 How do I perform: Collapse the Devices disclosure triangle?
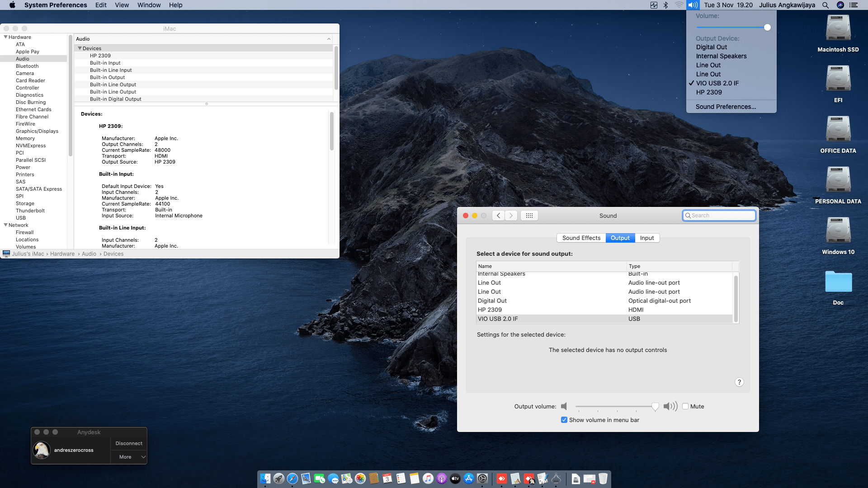80,48
